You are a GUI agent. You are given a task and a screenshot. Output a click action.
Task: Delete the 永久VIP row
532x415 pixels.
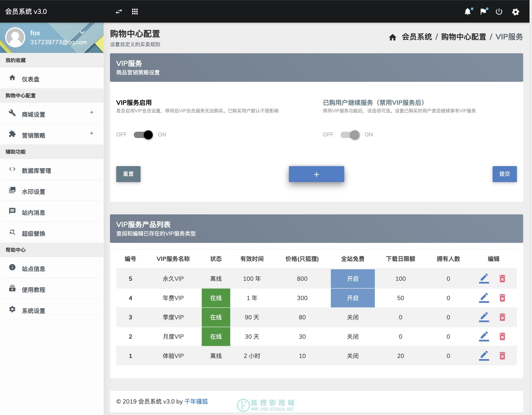point(502,279)
